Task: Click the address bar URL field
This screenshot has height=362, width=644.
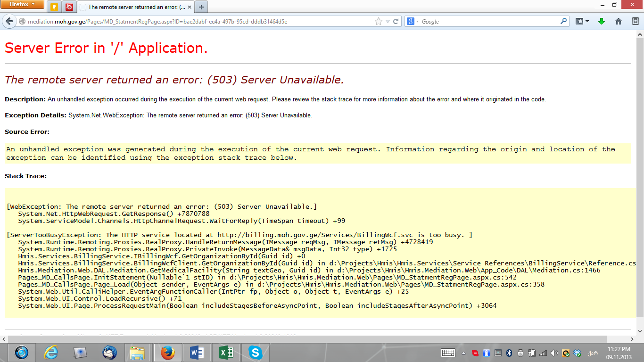Action: [189, 21]
